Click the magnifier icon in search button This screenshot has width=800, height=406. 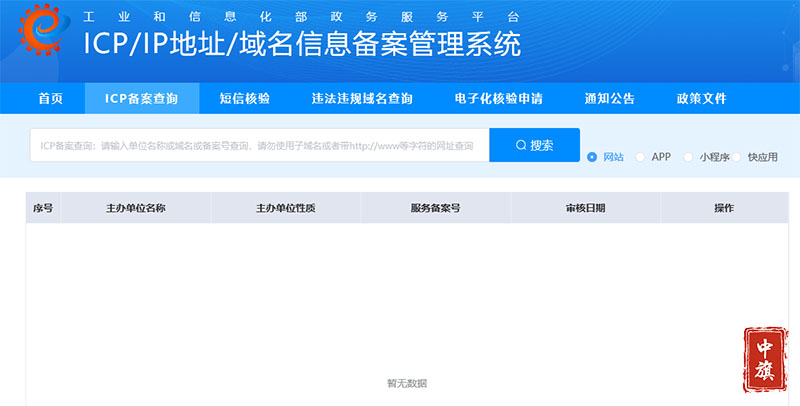521,145
